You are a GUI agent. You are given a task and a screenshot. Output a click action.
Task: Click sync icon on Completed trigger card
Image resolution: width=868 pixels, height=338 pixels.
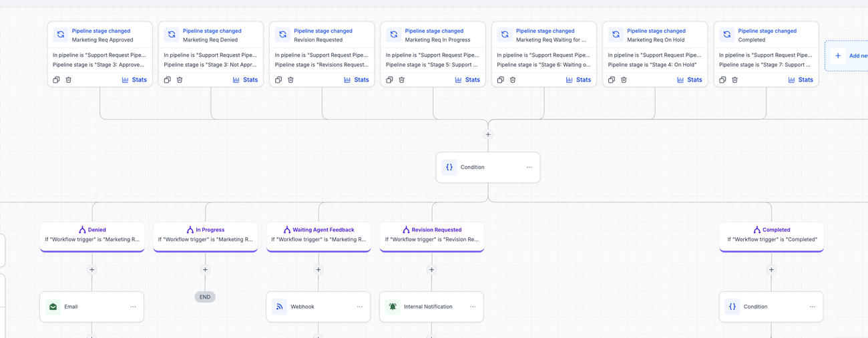[727, 35]
